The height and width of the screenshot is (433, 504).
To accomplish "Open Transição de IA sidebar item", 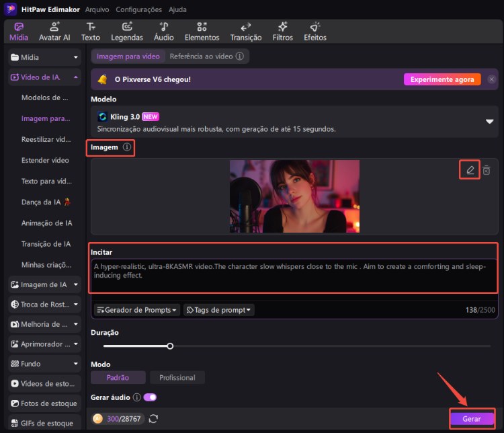I will pos(46,244).
